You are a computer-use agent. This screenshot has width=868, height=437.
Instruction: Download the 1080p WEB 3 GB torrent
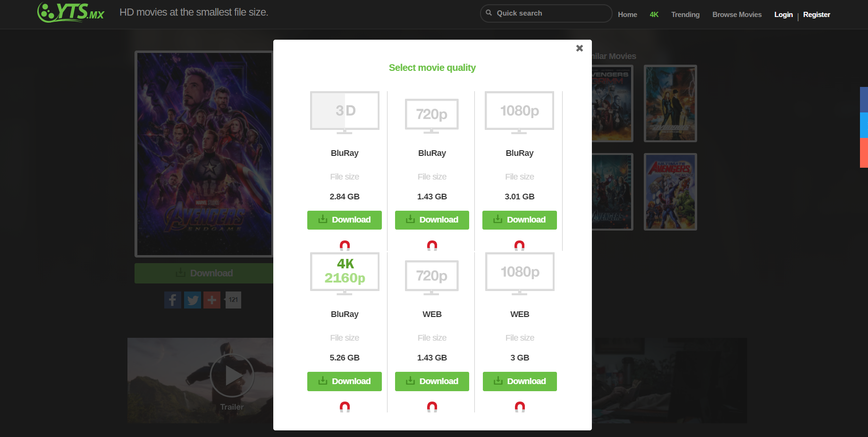[x=520, y=381]
